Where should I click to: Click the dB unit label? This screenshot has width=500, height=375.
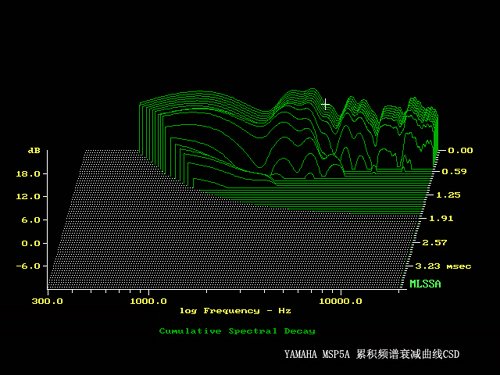(x=34, y=151)
